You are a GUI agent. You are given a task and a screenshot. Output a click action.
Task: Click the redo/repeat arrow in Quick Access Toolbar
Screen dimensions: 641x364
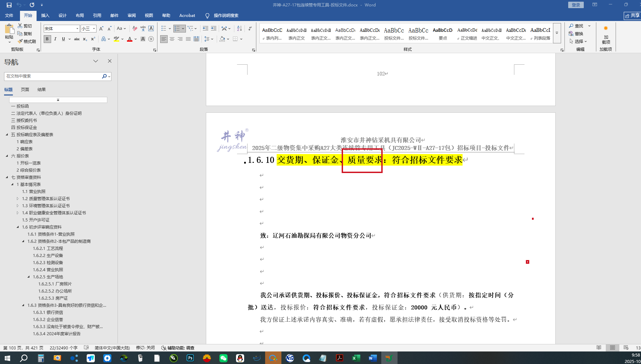point(32,5)
